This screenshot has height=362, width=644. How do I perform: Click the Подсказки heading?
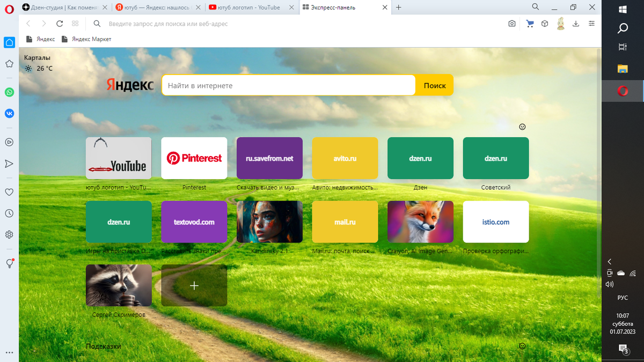coord(104,346)
